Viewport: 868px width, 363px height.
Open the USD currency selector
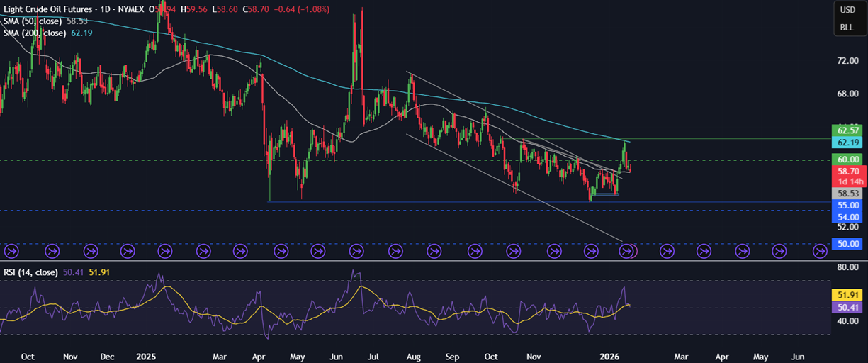point(847,10)
